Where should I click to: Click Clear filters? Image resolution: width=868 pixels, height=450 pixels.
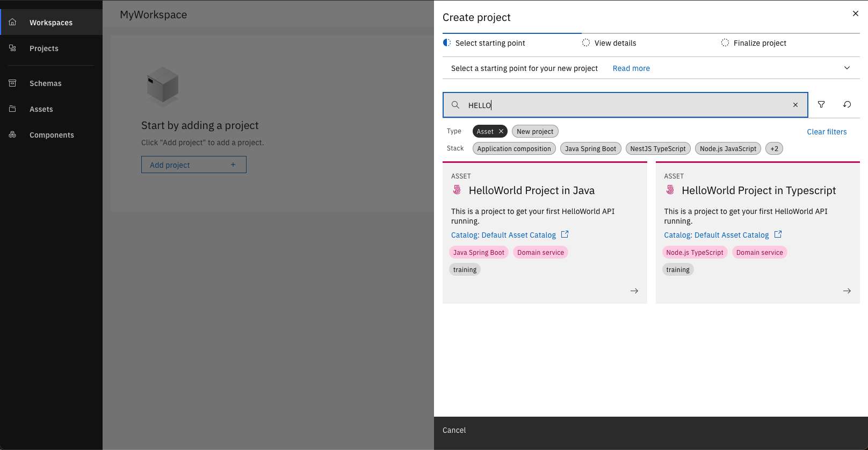pos(827,132)
